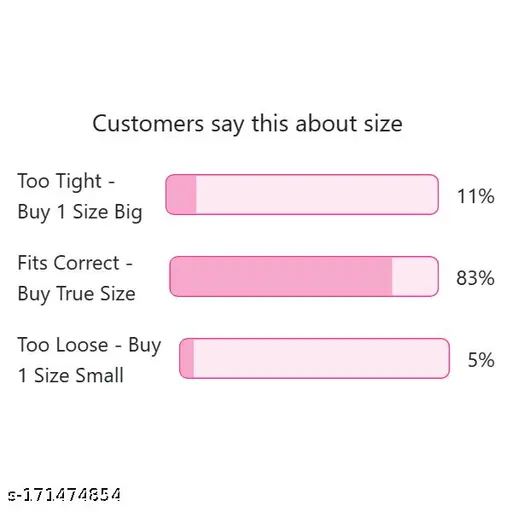Click the filled portion of Too Loose bar
The width and height of the screenshot is (512, 512).
187,358
